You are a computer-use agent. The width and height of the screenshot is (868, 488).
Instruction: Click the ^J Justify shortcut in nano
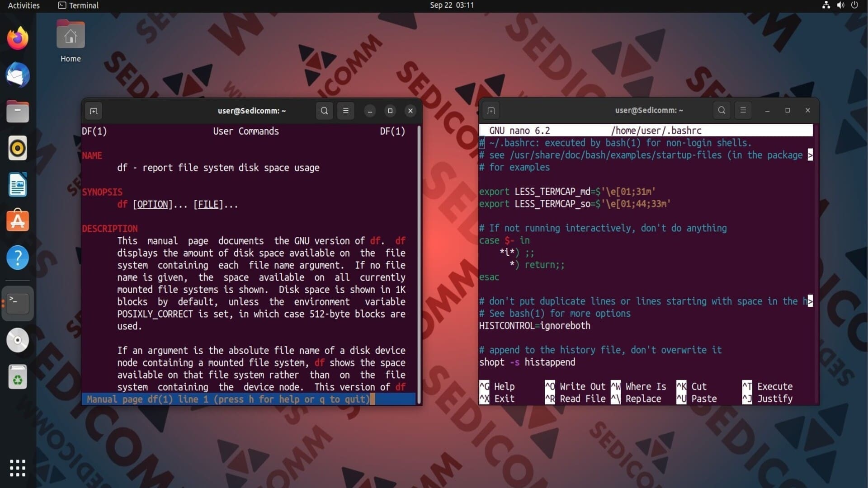point(767,399)
